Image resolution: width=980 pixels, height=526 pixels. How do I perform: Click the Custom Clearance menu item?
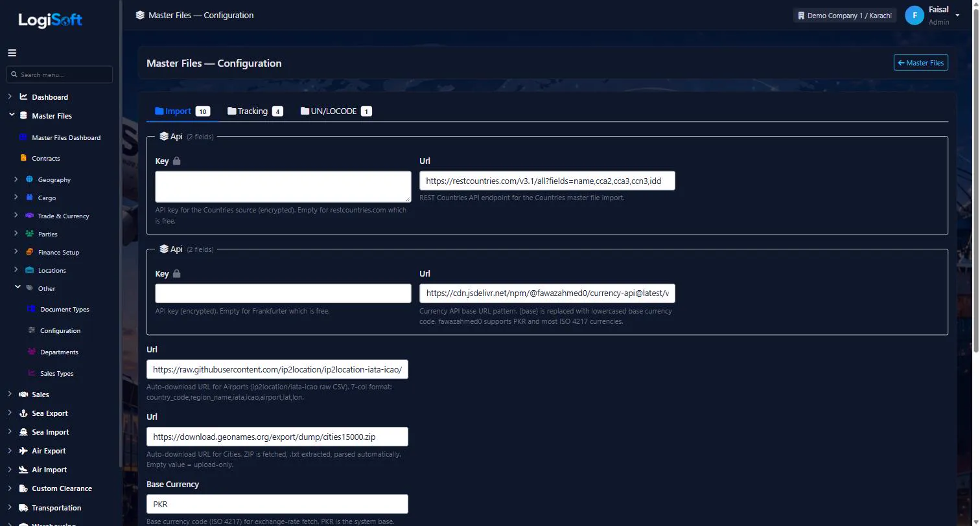click(x=62, y=488)
